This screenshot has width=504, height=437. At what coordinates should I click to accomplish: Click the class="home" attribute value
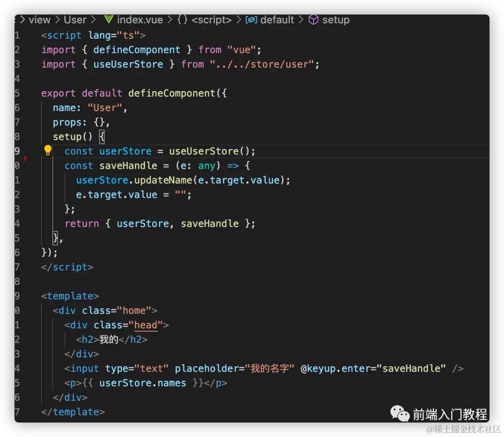[x=134, y=311]
